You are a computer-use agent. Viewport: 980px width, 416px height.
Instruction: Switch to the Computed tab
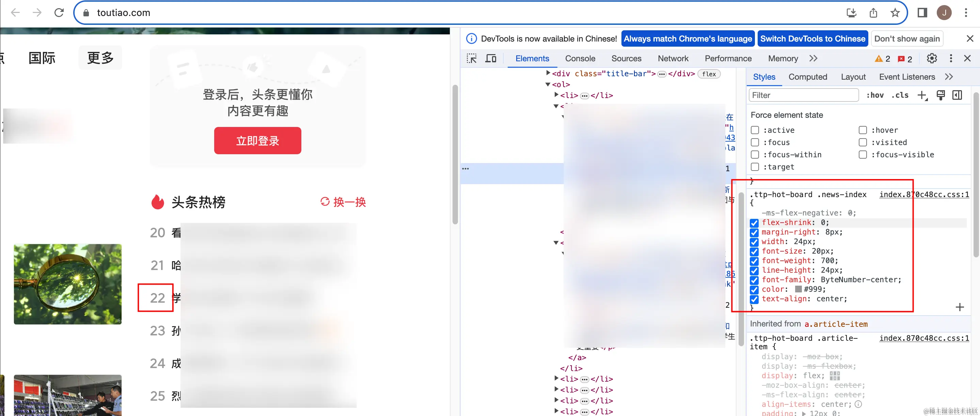pyautogui.click(x=808, y=77)
